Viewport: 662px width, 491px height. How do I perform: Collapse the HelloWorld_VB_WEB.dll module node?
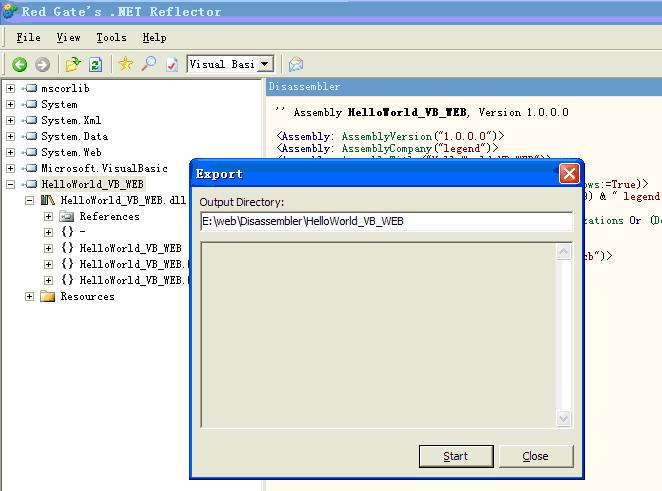[29, 200]
